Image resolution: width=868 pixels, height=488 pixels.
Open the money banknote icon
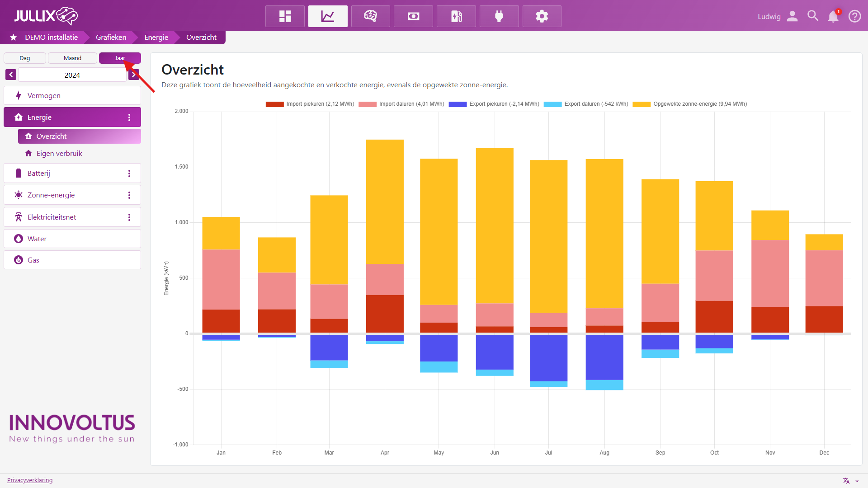coord(413,16)
